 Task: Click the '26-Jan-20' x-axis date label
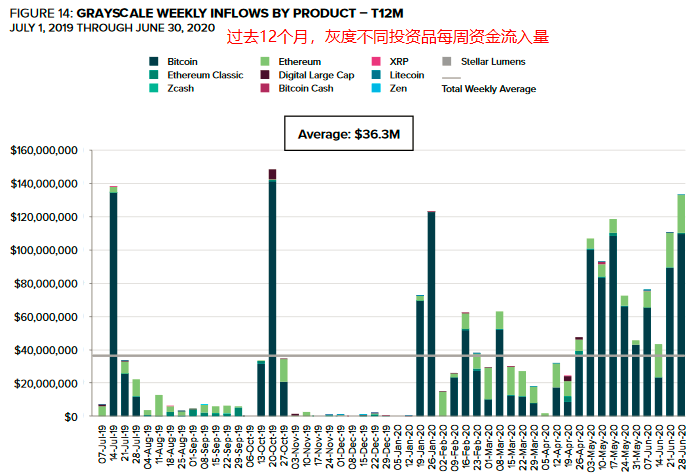[x=431, y=445]
